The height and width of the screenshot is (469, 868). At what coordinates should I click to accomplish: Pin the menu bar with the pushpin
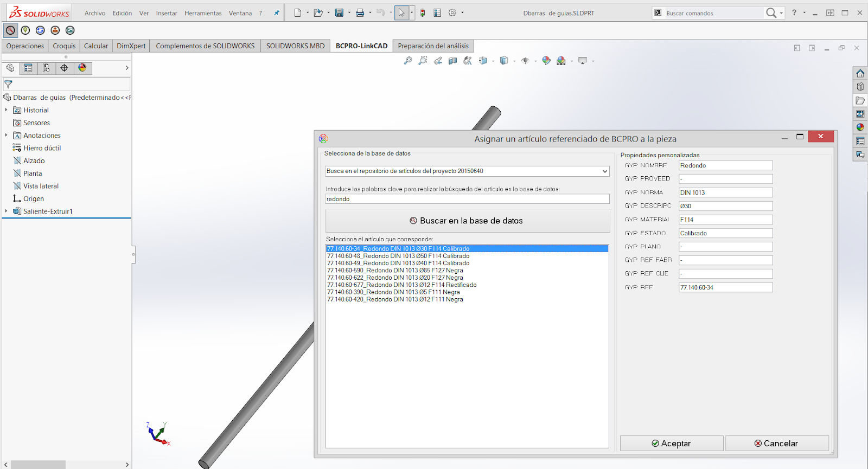click(x=277, y=13)
